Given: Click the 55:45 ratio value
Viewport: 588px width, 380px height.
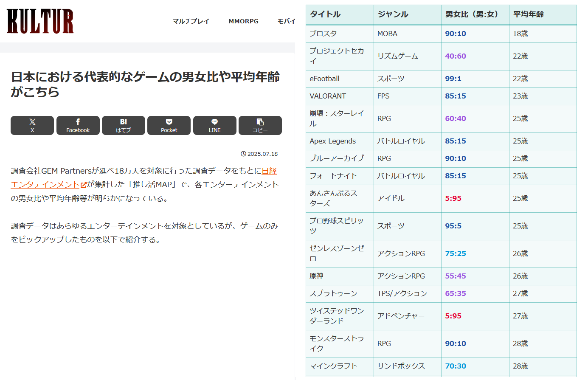Looking at the screenshot, I should 456,276.
